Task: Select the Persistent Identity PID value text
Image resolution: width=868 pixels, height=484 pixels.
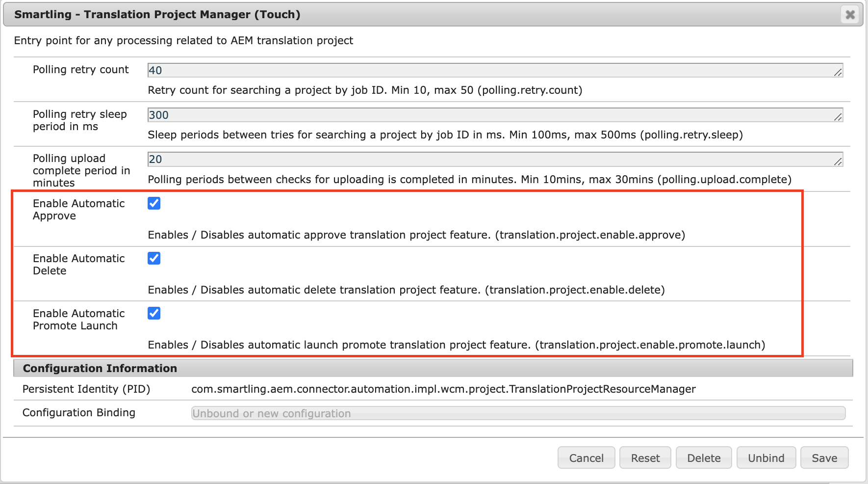Action: tap(443, 389)
